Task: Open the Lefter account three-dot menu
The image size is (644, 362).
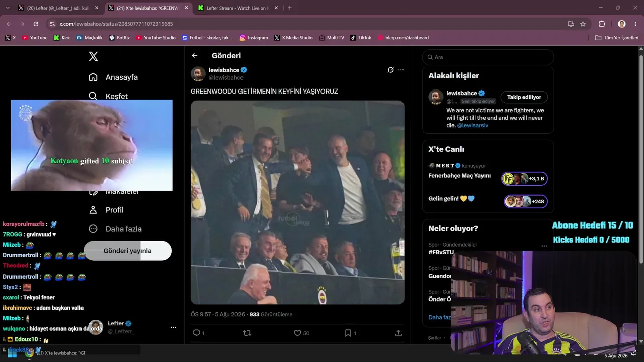Action: [173, 327]
